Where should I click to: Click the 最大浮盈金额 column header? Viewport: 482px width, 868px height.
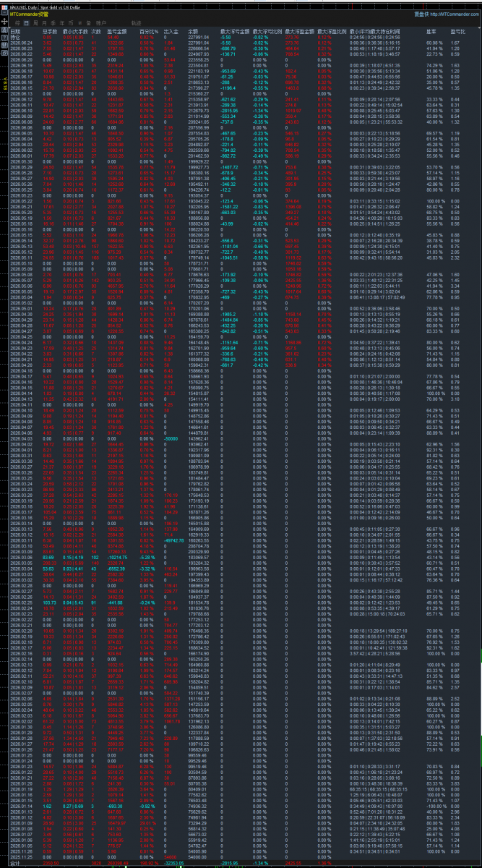point(299,32)
